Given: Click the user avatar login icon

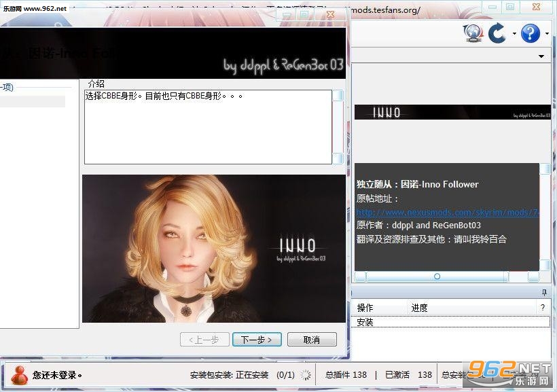Looking at the screenshot, I should pos(20,375).
